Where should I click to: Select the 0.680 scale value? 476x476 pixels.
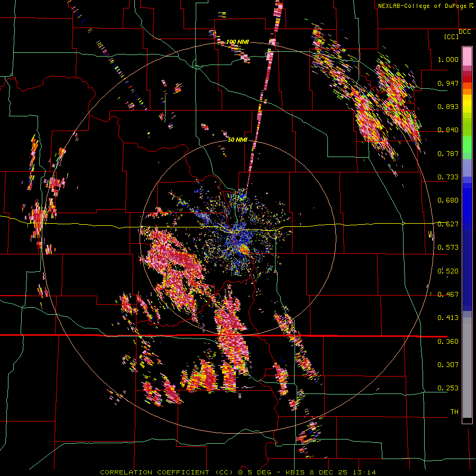pos(448,200)
